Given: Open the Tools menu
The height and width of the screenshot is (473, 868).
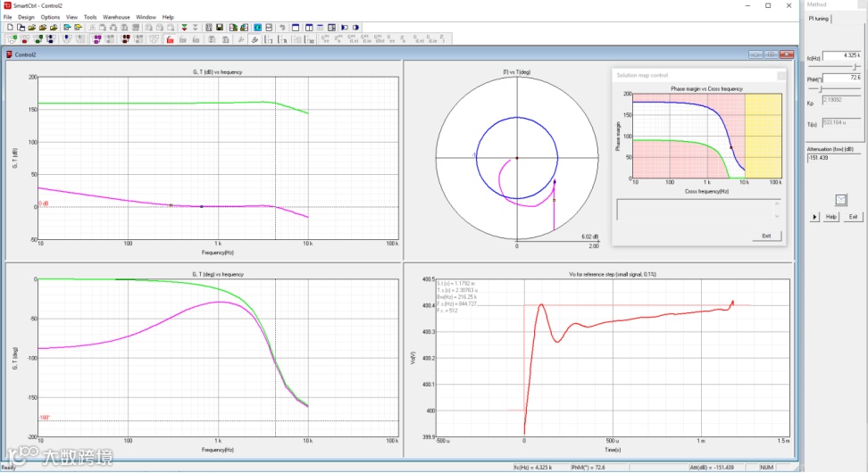Looking at the screenshot, I should (90, 17).
